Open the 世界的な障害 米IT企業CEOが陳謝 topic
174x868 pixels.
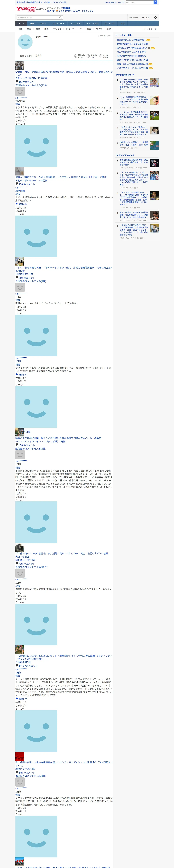pos(132,44)
